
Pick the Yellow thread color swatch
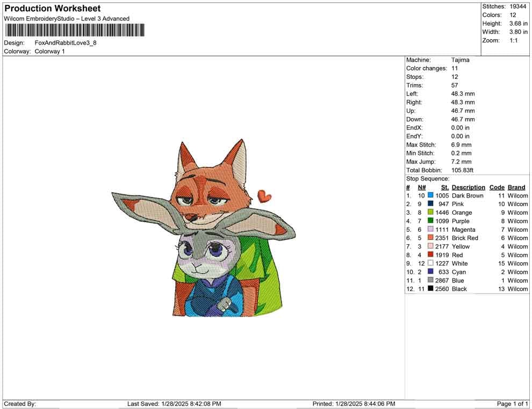(x=430, y=246)
